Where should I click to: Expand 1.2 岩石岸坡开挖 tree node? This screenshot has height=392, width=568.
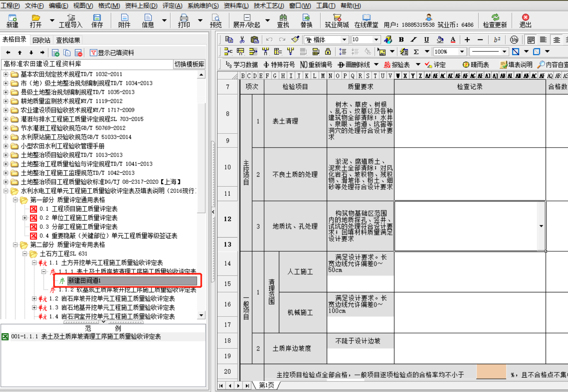pyautogui.click(x=34, y=299)
